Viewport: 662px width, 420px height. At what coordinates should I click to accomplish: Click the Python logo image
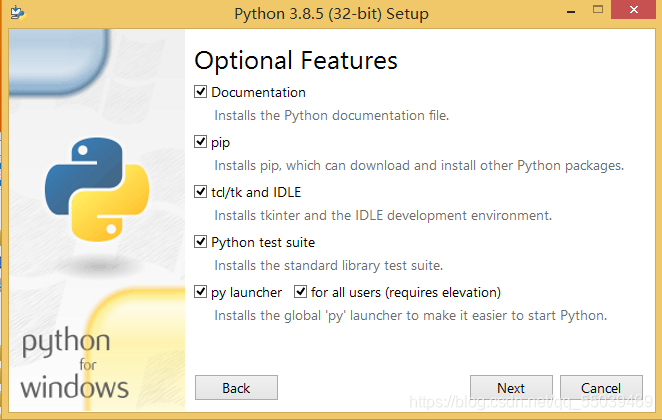[x=97, y=190]
